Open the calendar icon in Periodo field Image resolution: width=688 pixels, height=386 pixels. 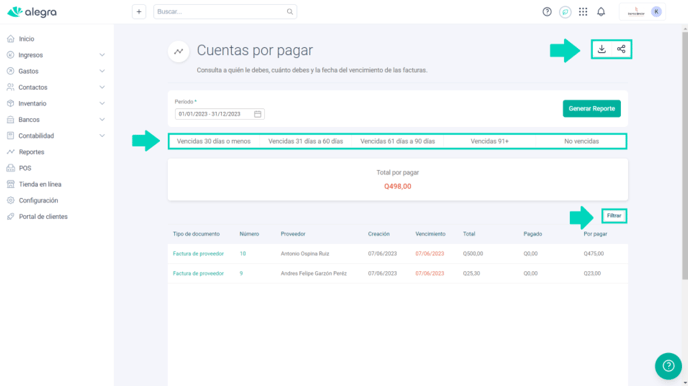(x=258, y=114)
